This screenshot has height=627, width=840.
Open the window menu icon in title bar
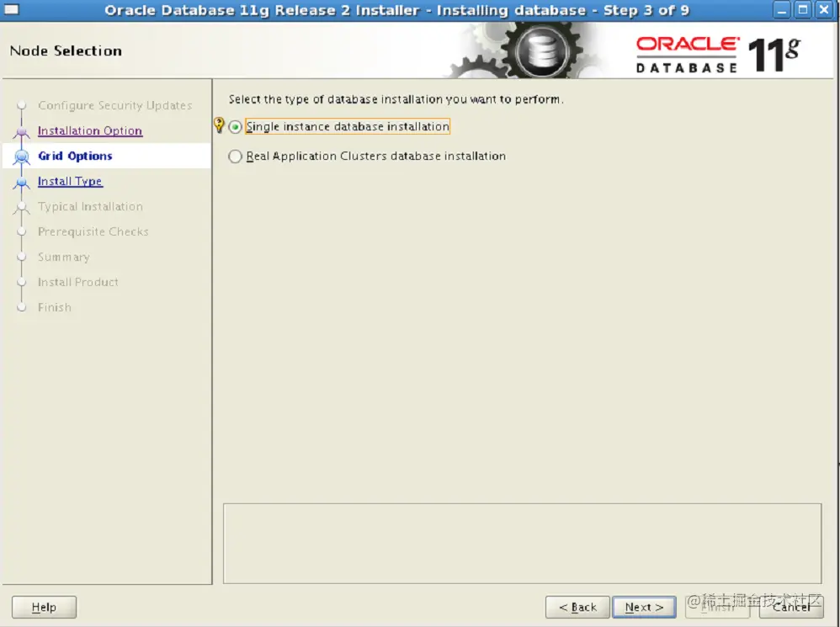click(x=11, y=9)
